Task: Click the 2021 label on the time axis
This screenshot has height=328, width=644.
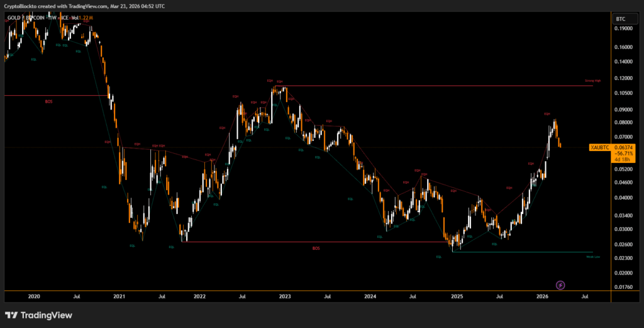Action: 119,296
